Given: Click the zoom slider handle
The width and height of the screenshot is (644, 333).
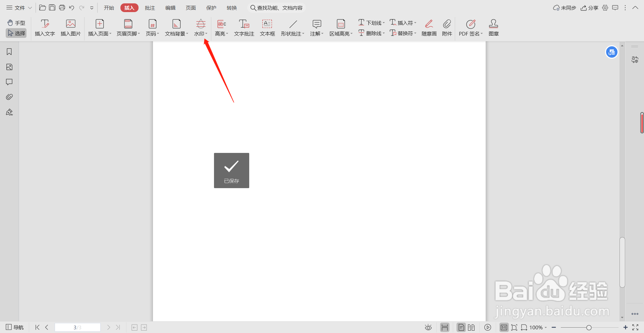Looking at the screenshot, I should pos(589,328).
